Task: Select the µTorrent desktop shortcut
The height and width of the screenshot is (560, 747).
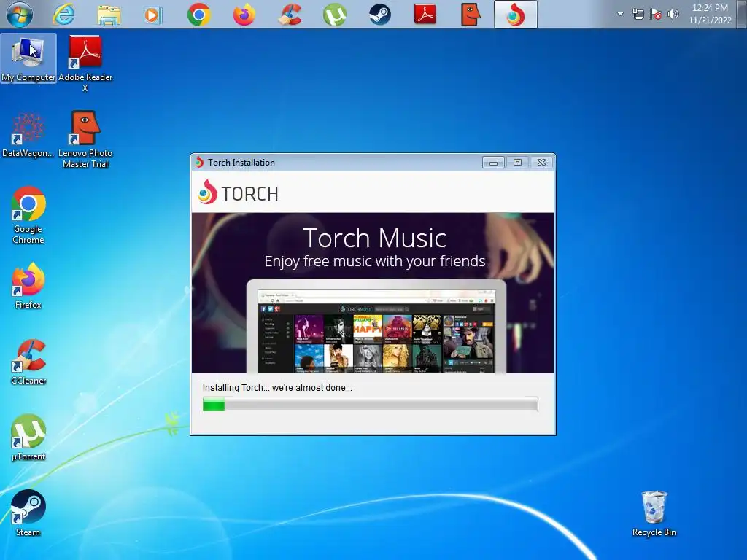Action: [x=28, y=437]
